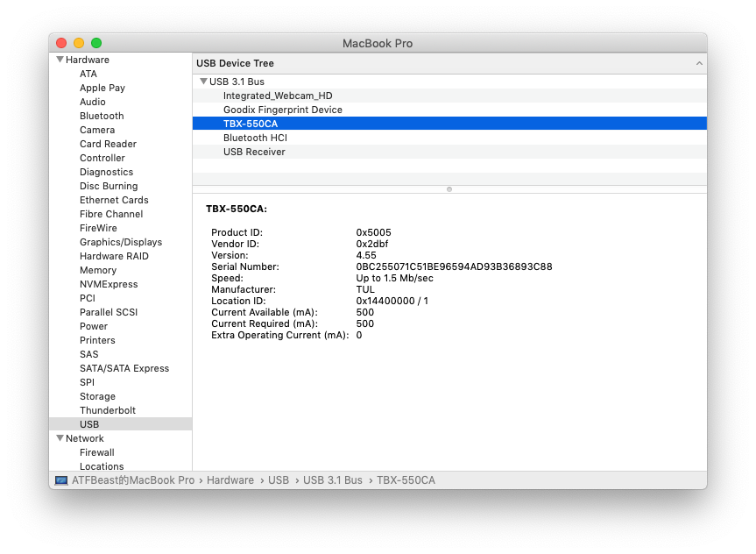Screen dimensions: 756x554
Task: Show Ethernet Cards details
Action: (114, 200)
